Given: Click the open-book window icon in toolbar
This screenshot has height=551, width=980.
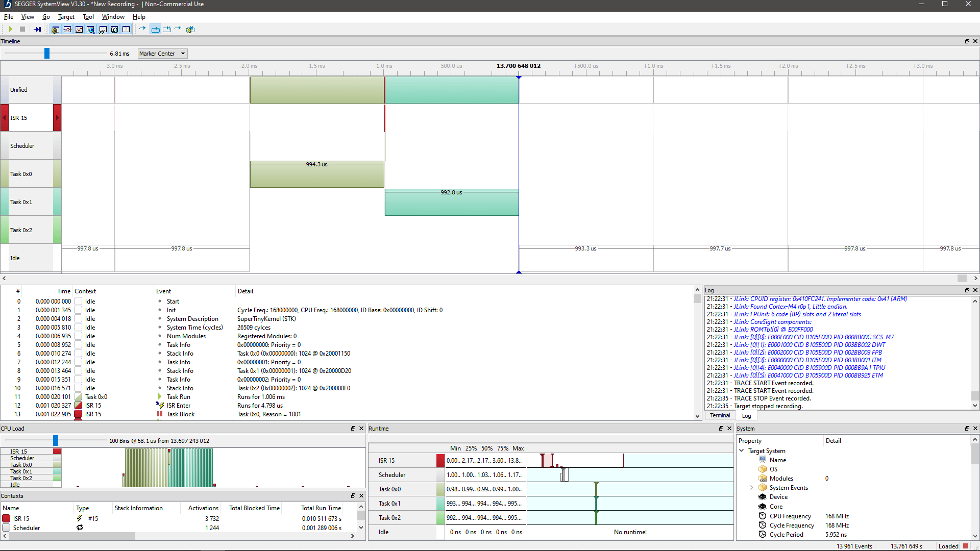Looking at the screenshot, I should pyautogui.click(x=114, y=30).
